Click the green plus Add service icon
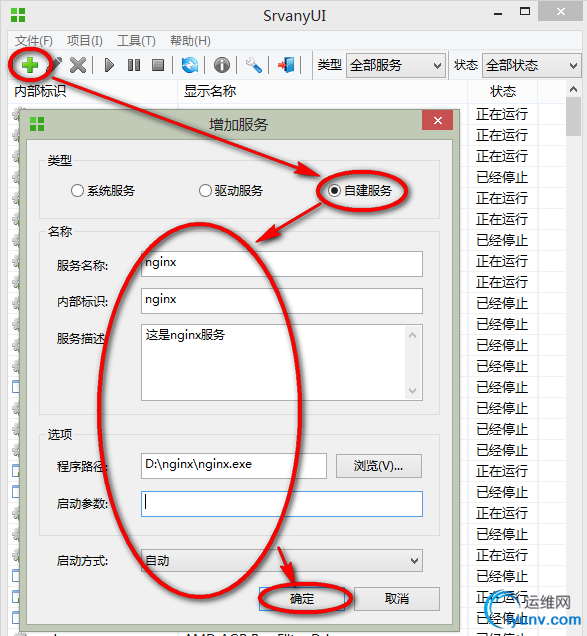 click(30, 65)
